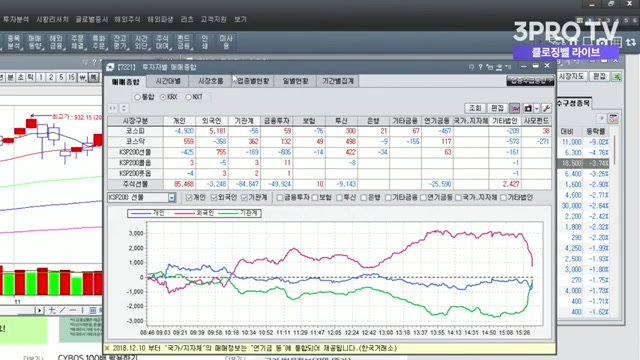
Task: Click the 잔고평가 toolbar button
Action: coord(120,42)
